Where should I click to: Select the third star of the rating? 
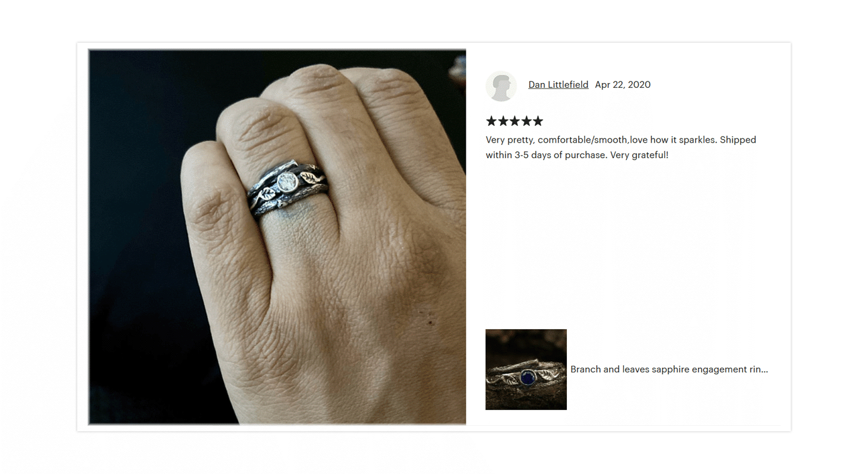click(x=515, y=121)
